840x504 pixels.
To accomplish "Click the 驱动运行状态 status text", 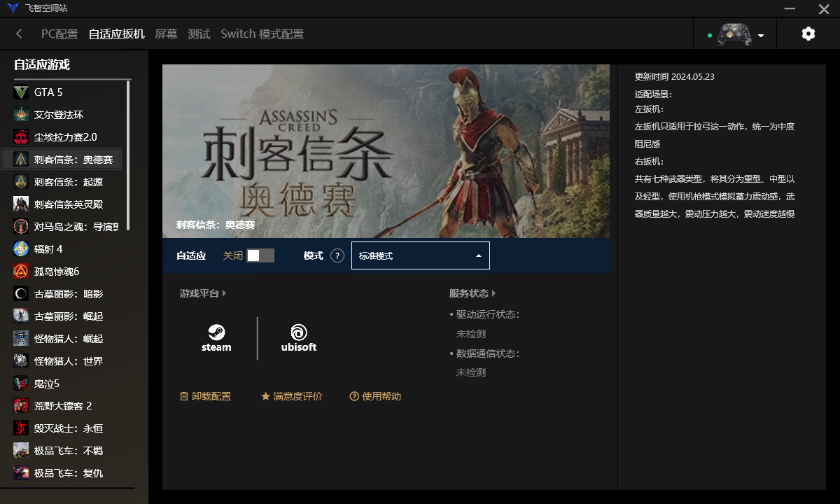I will click(488, 314).
